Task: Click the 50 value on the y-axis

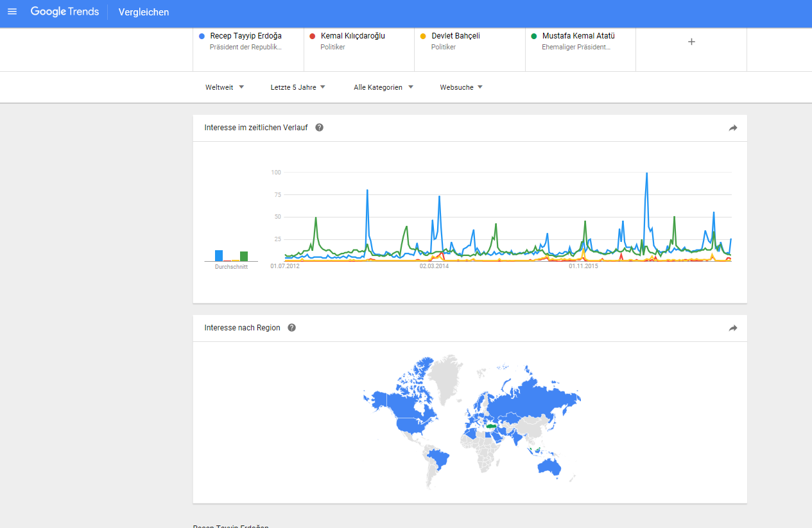Action: pos(278,217)
